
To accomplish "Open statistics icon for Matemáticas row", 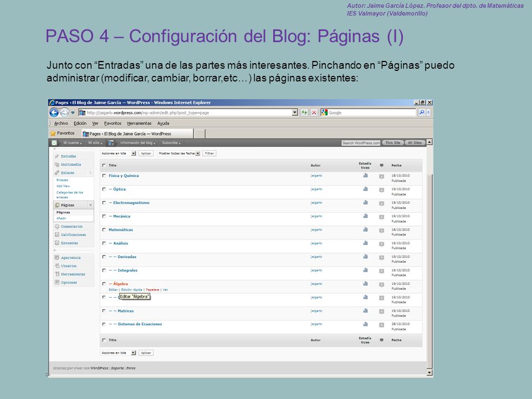I will click(365, 229).
